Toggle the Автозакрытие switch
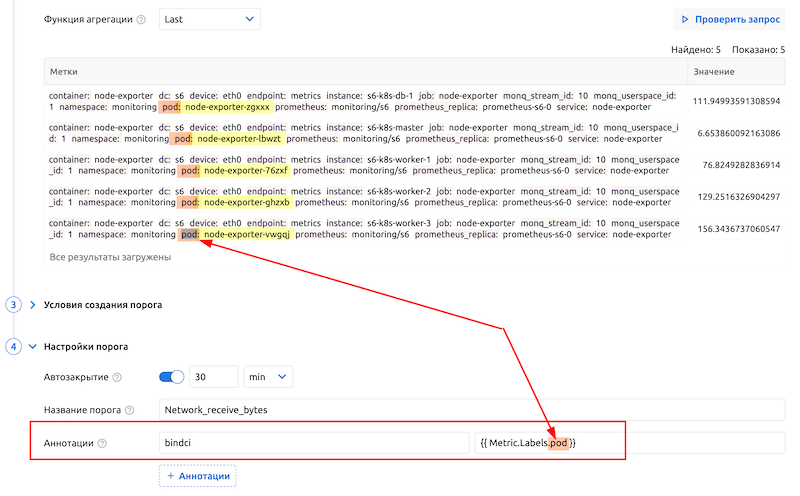This screenshot has height=496, width=800. (x=172, y=377)
